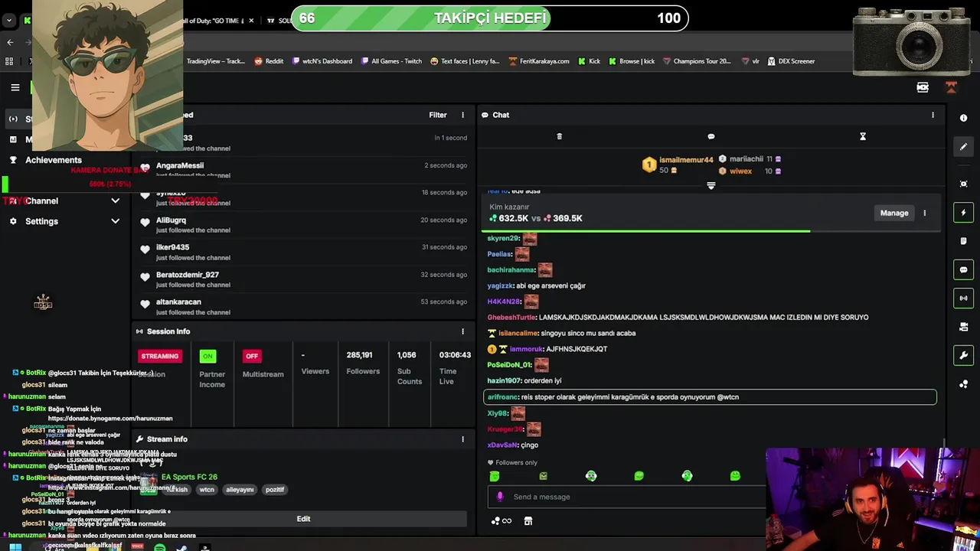Image resolution: width=980 pixels, height=551 pixels.
Task: Click the hourglass icon in the chat toolbar
Action: coord(862,136)
